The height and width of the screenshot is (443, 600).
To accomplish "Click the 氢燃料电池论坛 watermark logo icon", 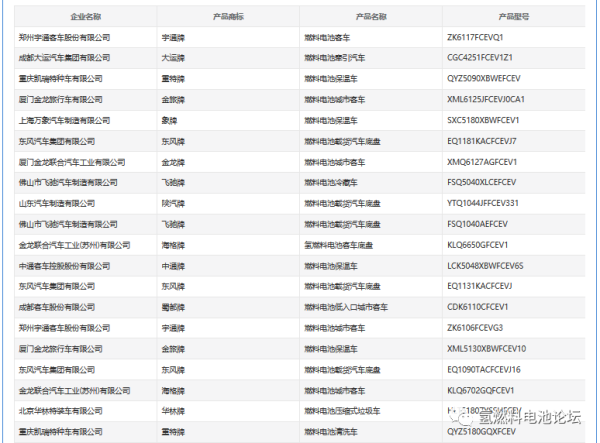I will click(x=463, y=417).
